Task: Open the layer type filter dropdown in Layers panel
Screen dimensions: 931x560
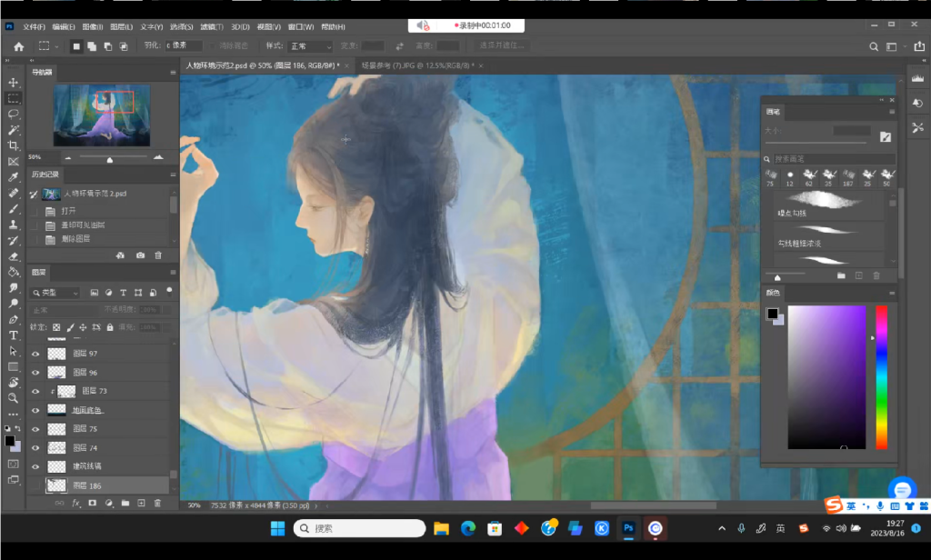Action: click(56, 292)
